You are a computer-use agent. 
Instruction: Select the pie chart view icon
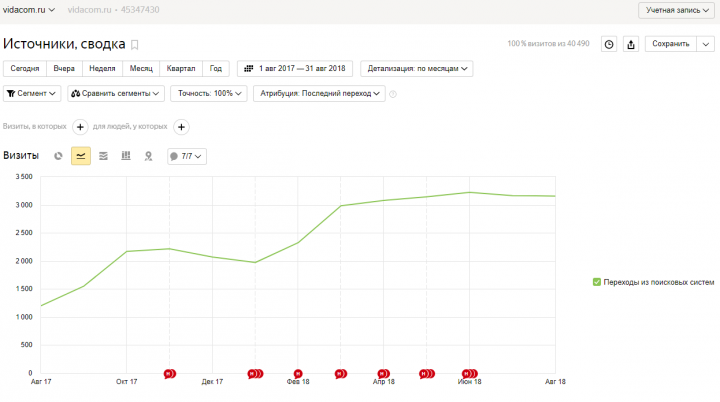(x=58, y=156)
